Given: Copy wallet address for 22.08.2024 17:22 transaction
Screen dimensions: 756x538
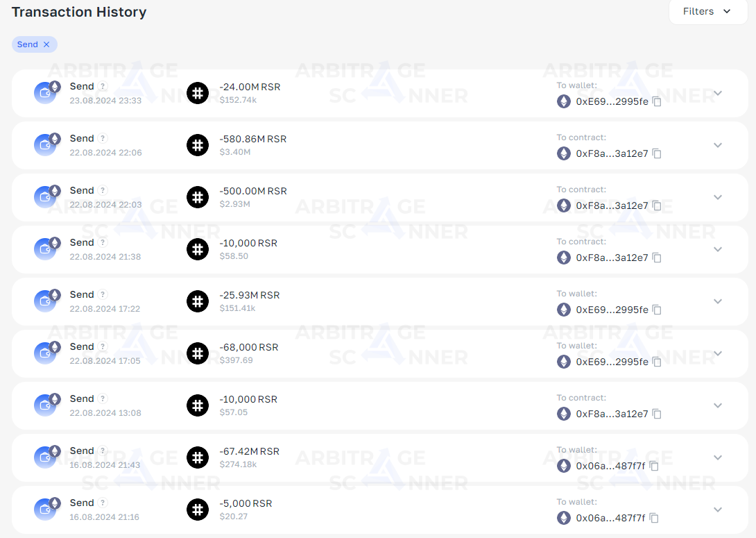Looking at the screenshot, I should coord(657,310).
